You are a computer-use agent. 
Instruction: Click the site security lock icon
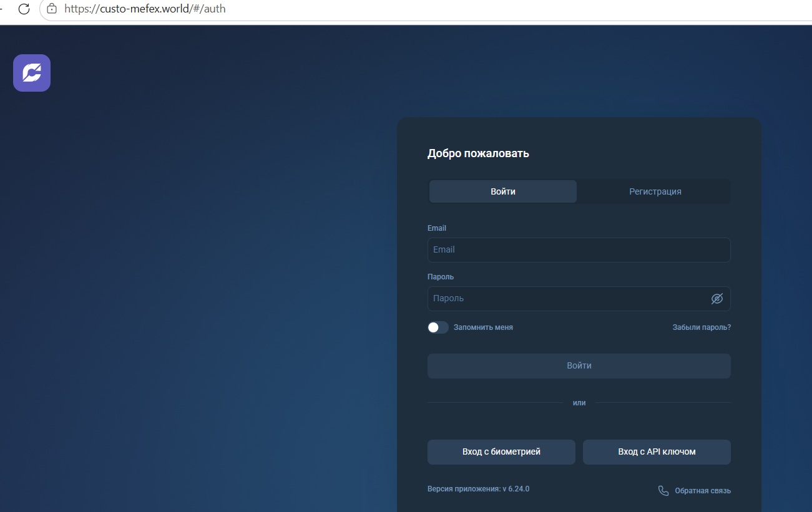52,9
